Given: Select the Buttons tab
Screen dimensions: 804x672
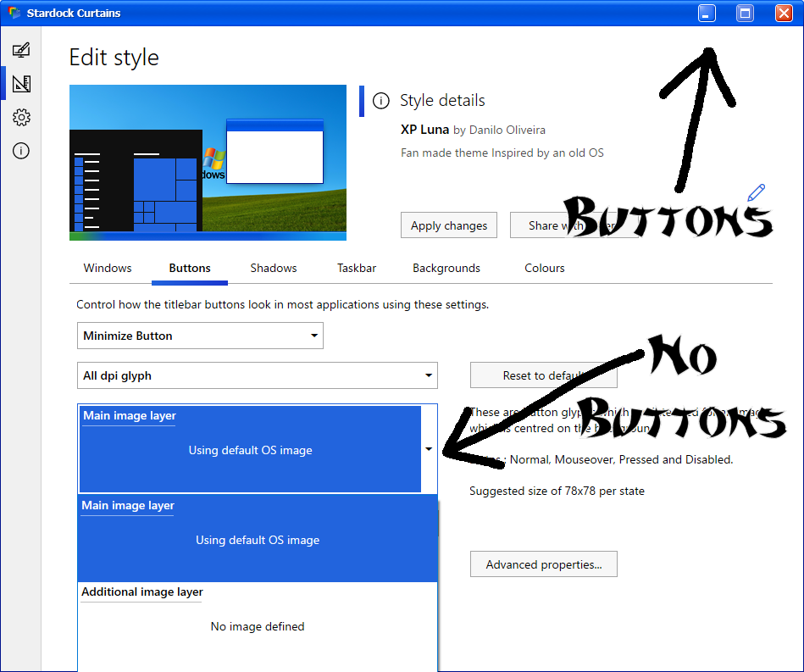Looking at the screenshot, I should tap(190, 268).
